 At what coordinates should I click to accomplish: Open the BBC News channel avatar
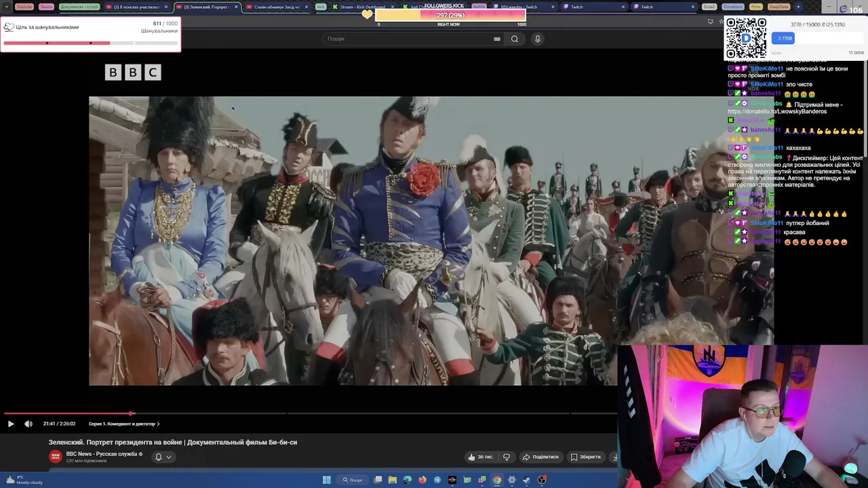(55, 457)
